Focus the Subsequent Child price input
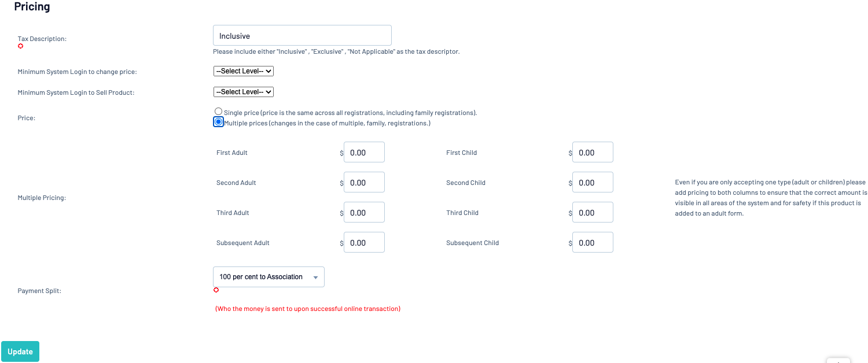868x363 pixels. pos(593,243)
